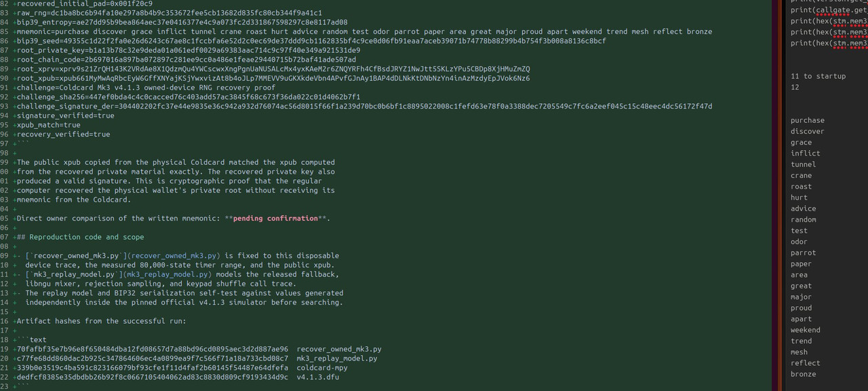
Task: Click 'Artifact hashes from the successful run' line
Action: pos(101,321)
